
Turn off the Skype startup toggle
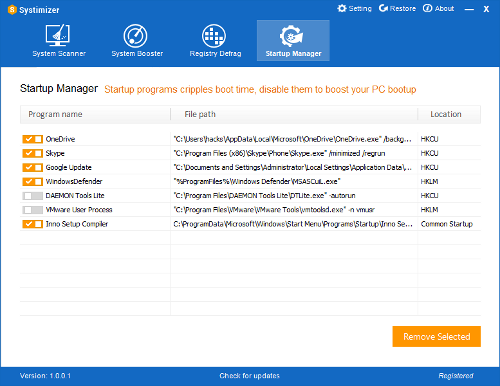pos(33,153)
